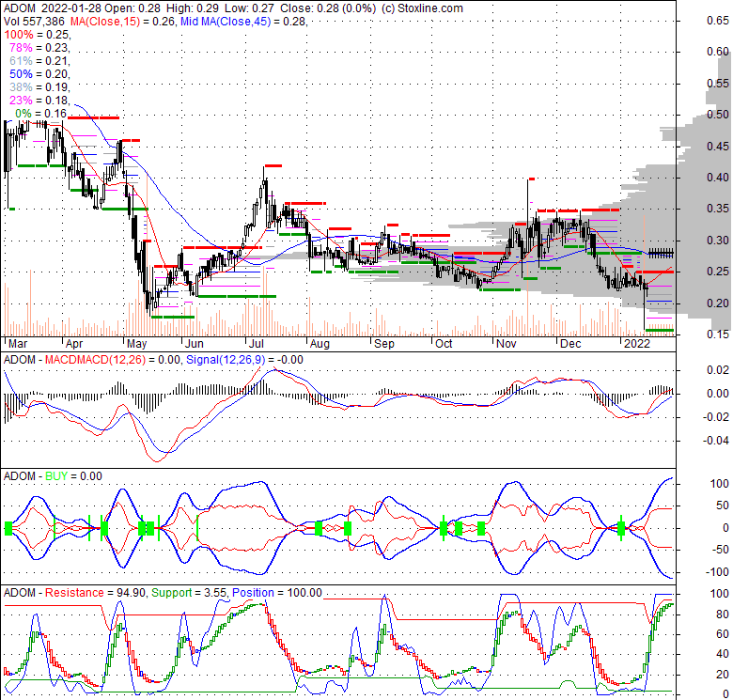Click the 'Jul' month label on time axis

pyautogui.click(x=257, y=344)
